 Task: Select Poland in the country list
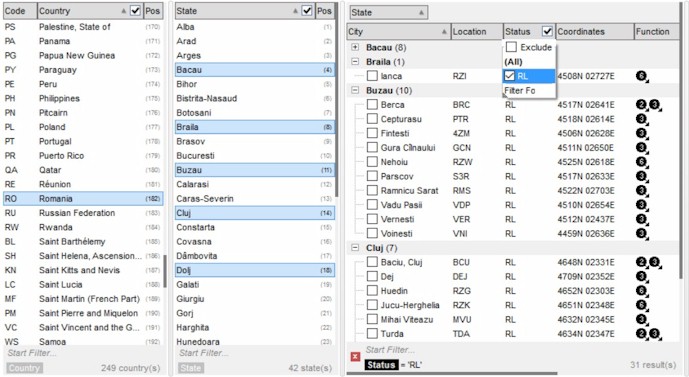tap(83, 127)
